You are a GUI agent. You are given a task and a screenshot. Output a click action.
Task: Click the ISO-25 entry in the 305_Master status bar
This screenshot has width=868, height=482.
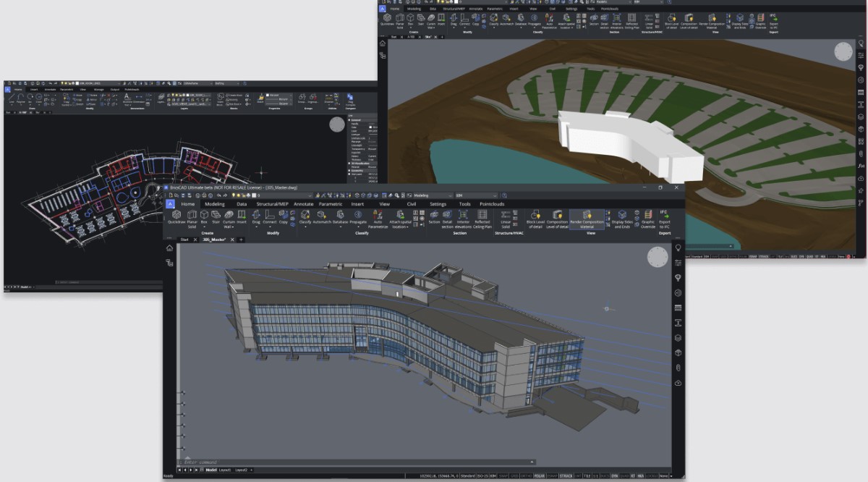click(x=482, y=476)
